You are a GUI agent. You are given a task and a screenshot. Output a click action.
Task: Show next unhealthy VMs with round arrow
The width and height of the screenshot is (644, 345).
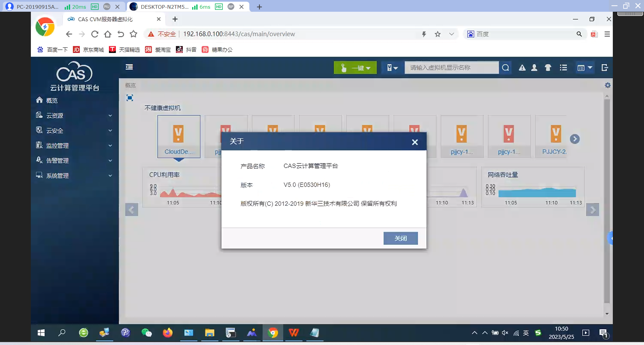(575, 139)
